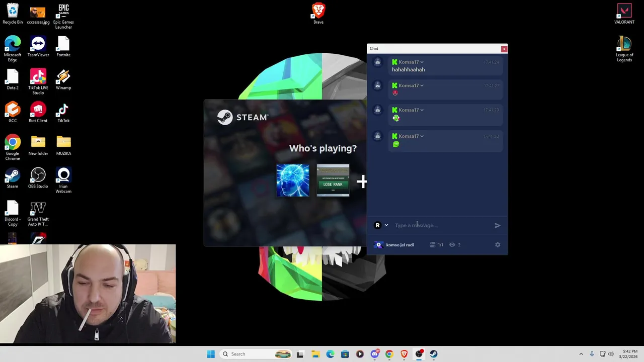644x362 pixels.
Task: Open the Windows Start menu
Action: point(211,354)
